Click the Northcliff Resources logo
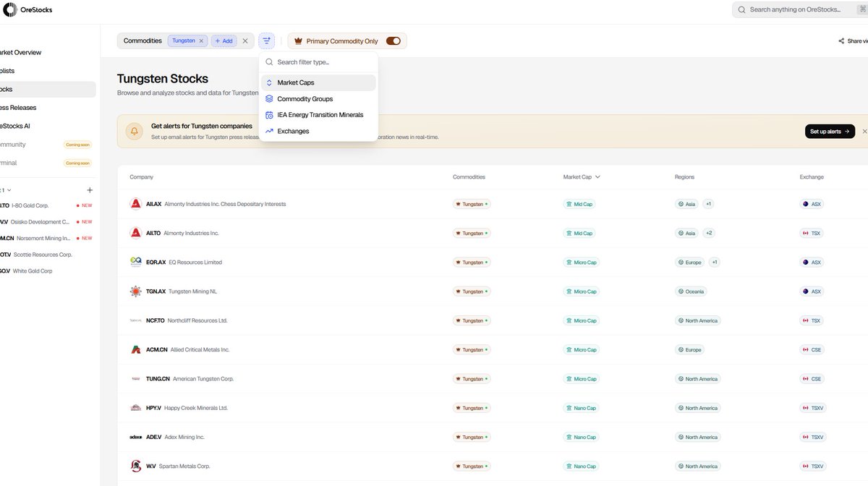 [135, 320]
